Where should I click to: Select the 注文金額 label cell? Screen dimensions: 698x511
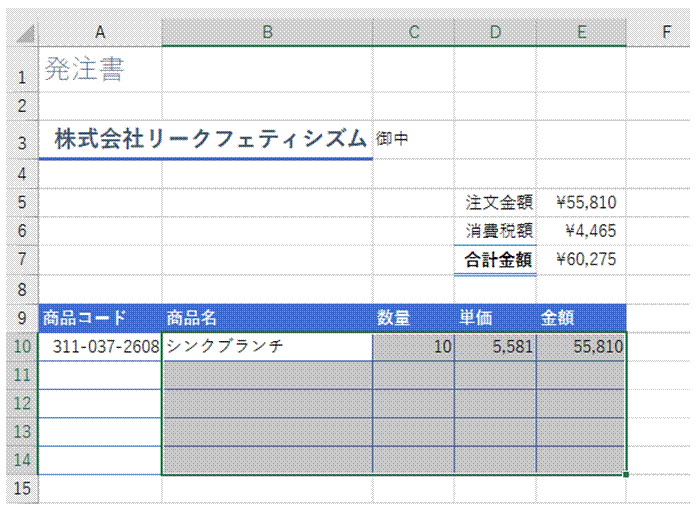(495, 203)
